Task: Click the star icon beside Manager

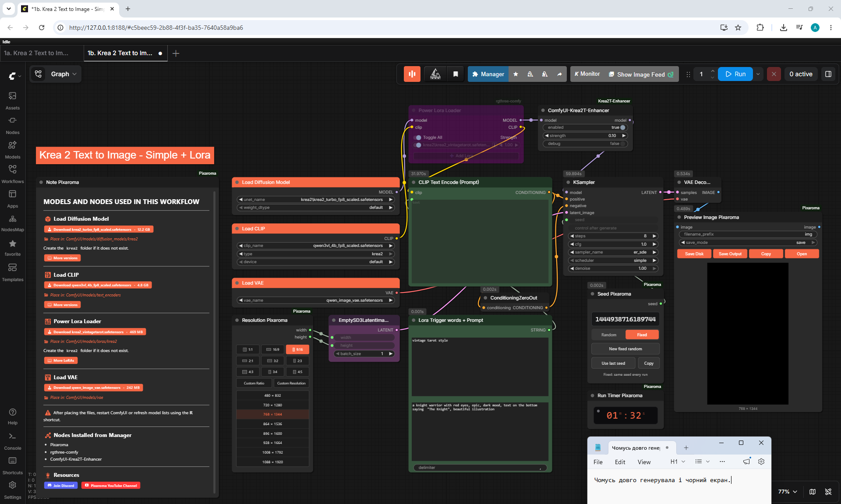Action: coord(516,74)
